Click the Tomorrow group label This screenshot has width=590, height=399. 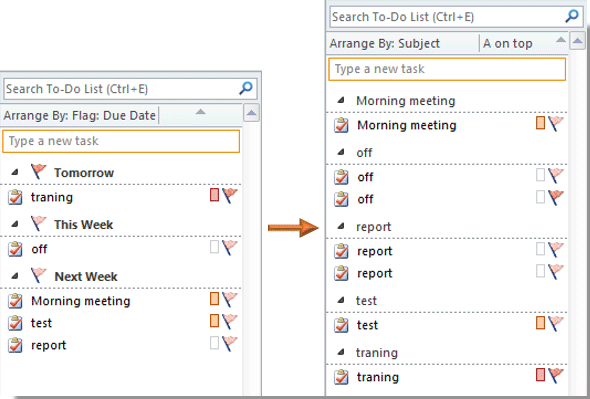click(x=84, y=173)
